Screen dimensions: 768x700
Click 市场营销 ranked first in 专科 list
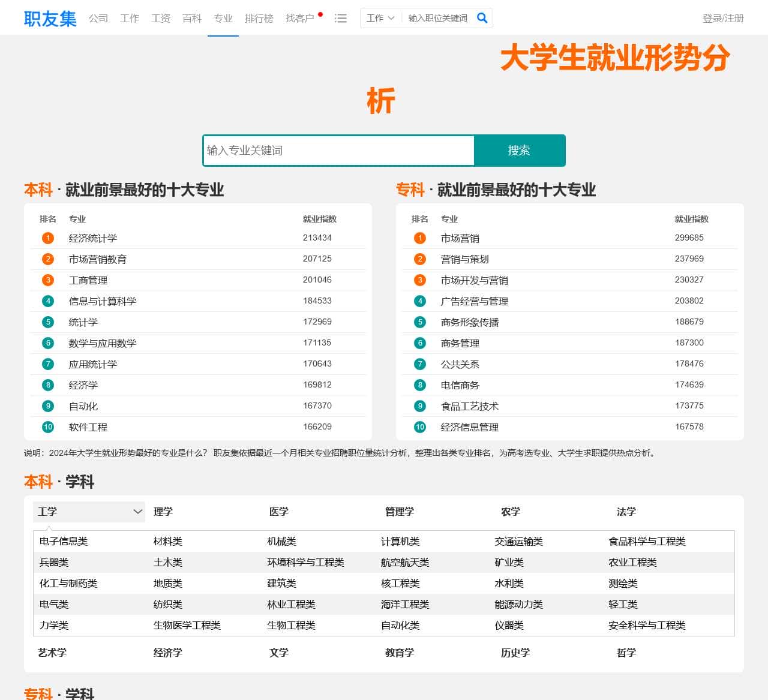click(461, 238)
